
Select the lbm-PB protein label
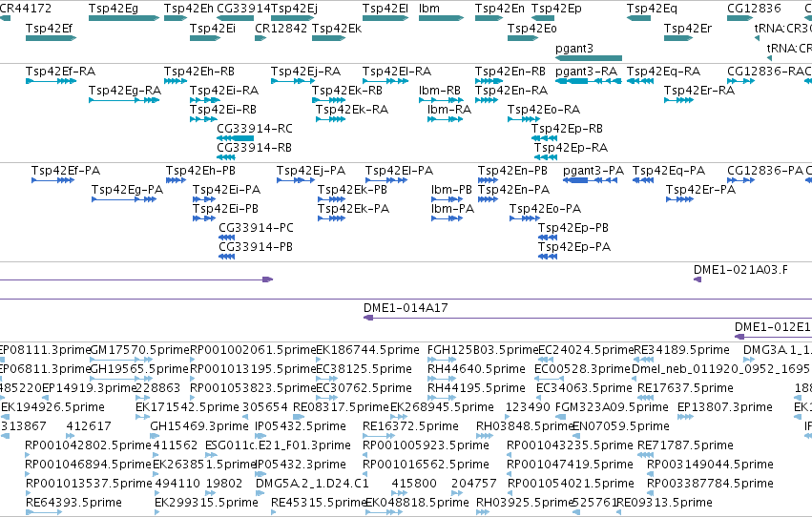(451, 190)
